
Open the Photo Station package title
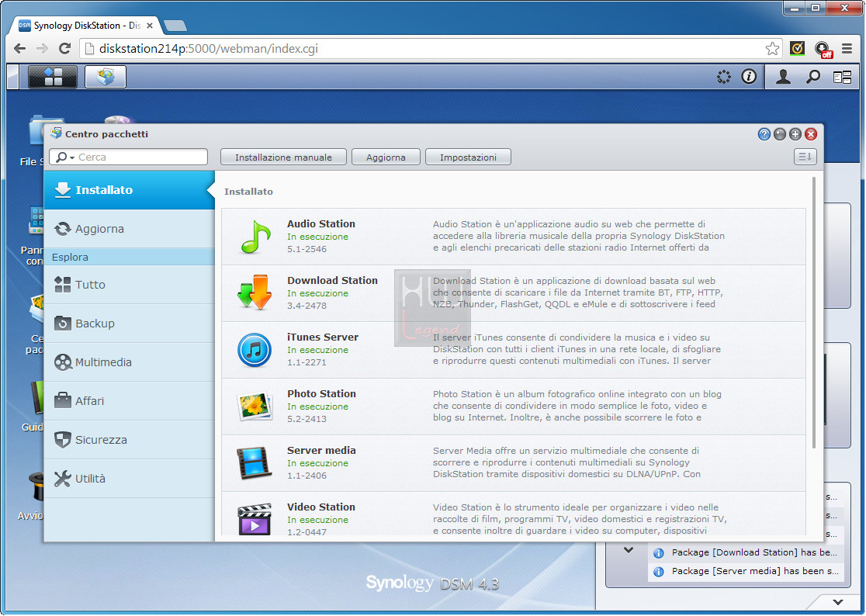tap(321, 393)
